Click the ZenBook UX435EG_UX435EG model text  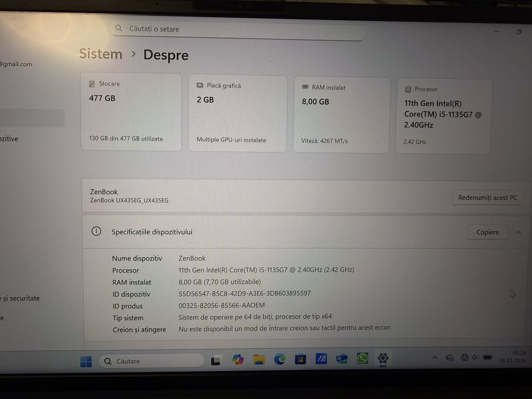[129, 201]
